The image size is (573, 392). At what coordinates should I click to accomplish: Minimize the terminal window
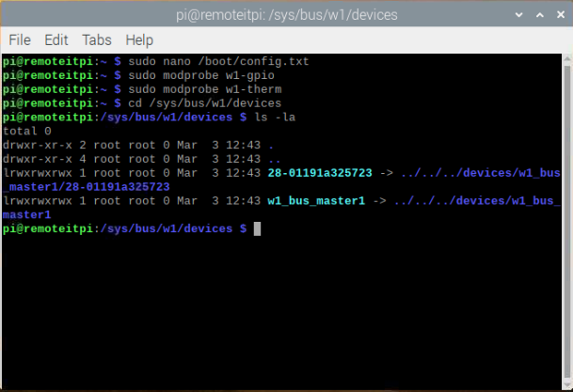[518, 14]
